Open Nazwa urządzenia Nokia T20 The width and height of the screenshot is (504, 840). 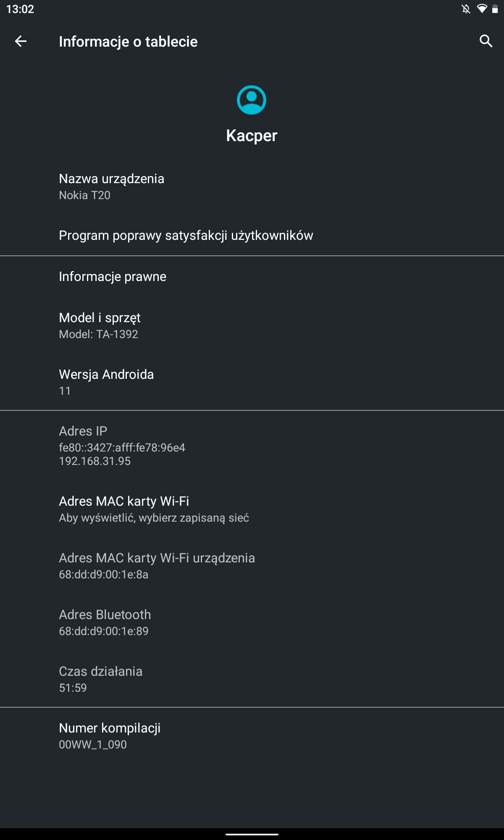252,186
